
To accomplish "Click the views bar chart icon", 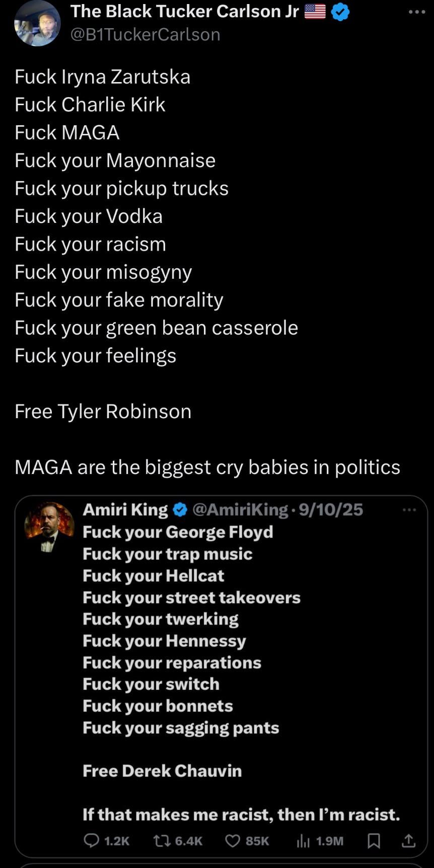I will tap(303, 840).
